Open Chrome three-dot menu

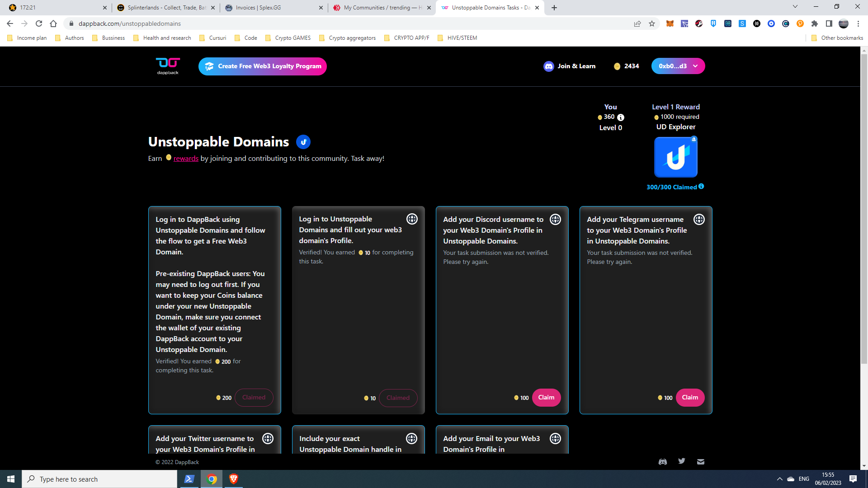858,23
